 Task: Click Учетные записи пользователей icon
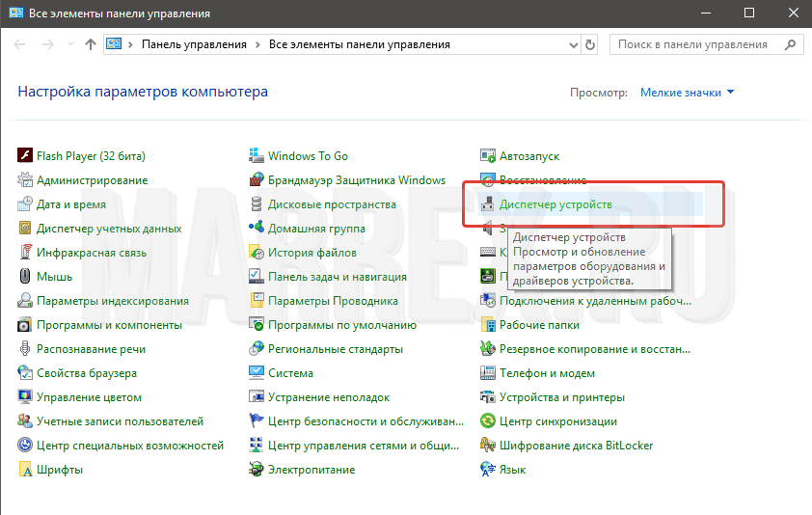coord(25,421)
